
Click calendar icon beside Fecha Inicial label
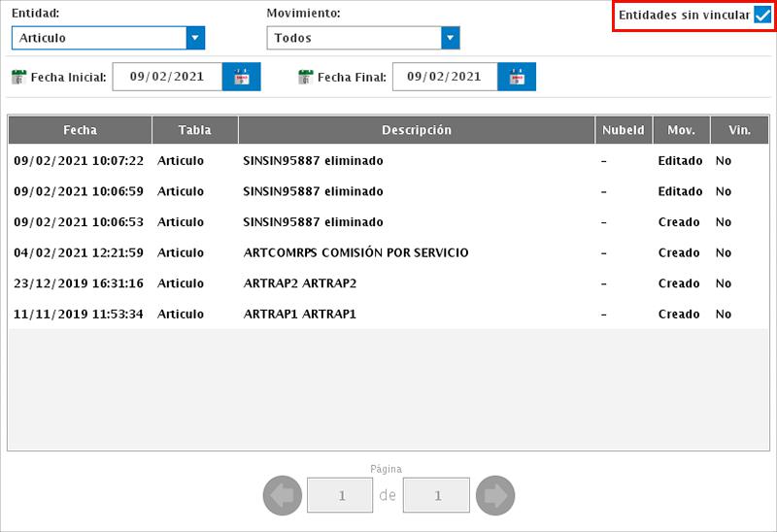(18, 77)
